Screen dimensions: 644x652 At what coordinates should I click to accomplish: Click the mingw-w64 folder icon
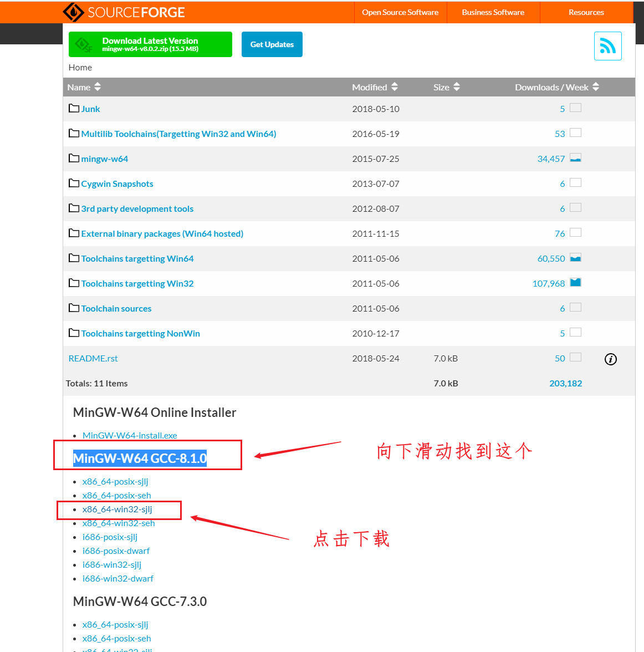74,159
